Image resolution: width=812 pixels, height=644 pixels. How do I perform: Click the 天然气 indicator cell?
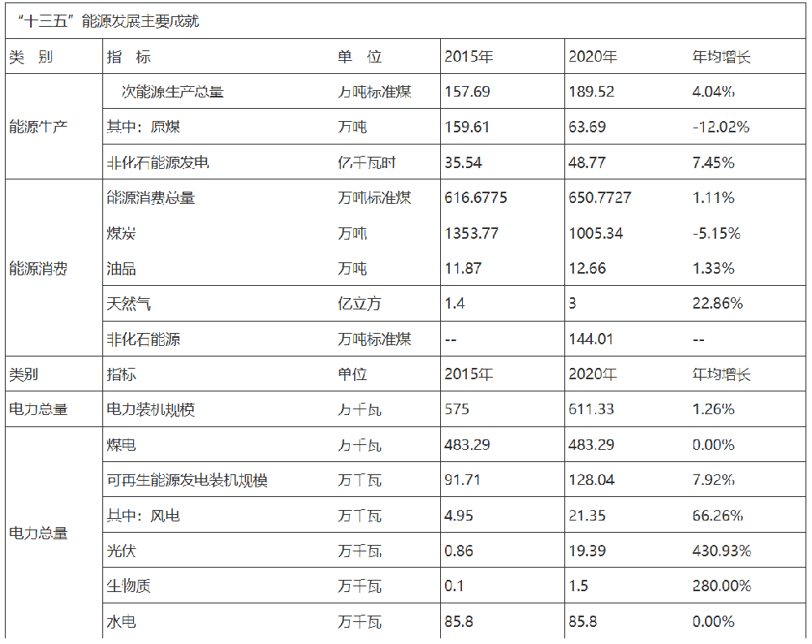tap(128, 304)
